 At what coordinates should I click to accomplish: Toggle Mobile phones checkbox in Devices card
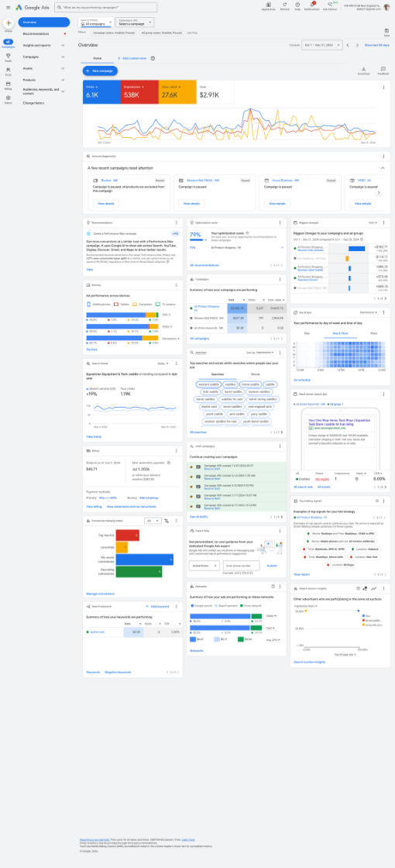[88, 305]
